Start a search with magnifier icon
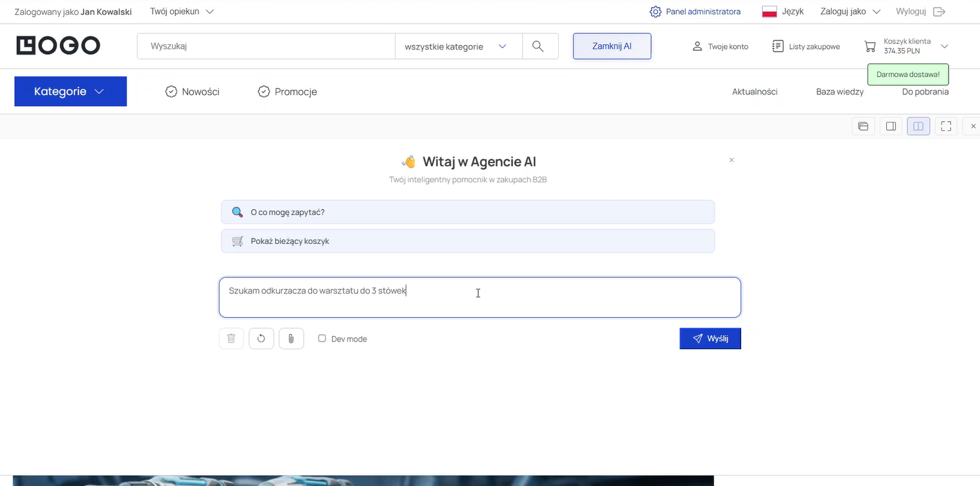Screen dimensions: 980x486 (x=538, y=46)
